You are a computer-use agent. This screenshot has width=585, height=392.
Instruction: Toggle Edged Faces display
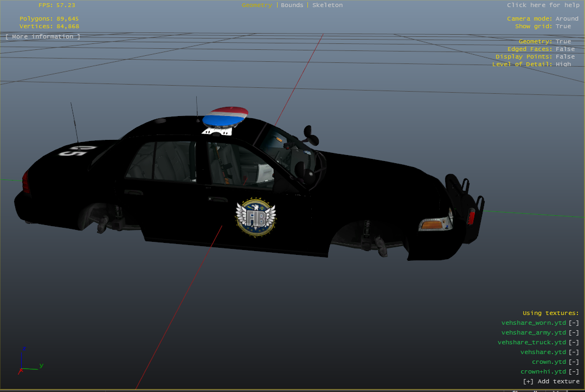pyautogui.click(x=565, y=49)
